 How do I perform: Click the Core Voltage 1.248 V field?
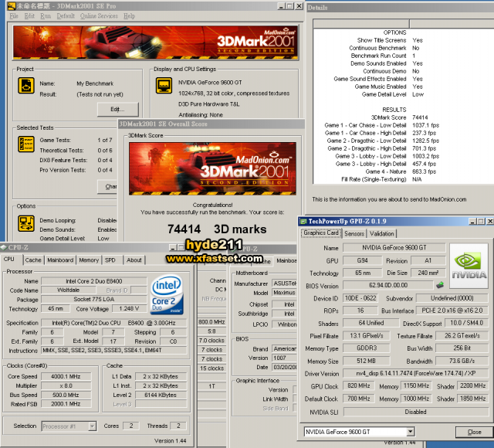tap(129, 308)
